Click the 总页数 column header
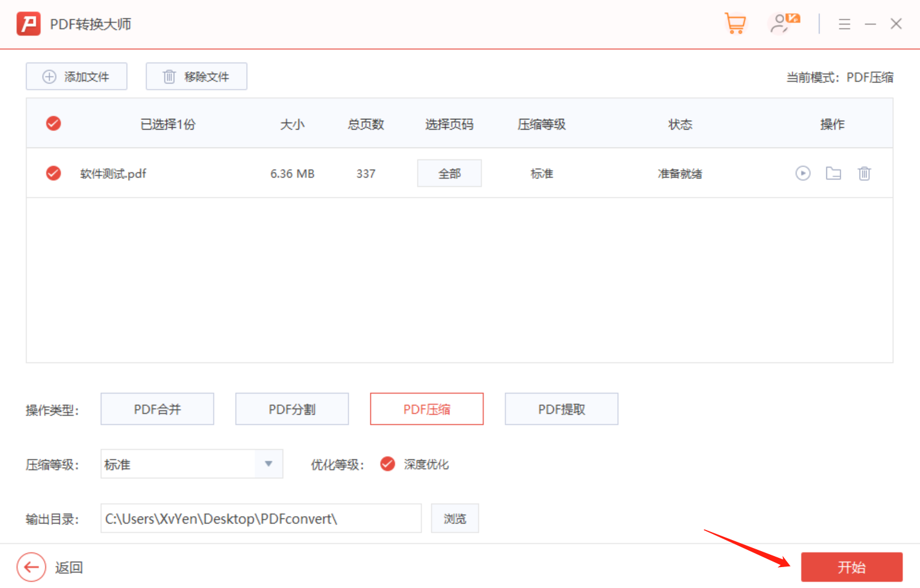920x588 pixels. 366,124
